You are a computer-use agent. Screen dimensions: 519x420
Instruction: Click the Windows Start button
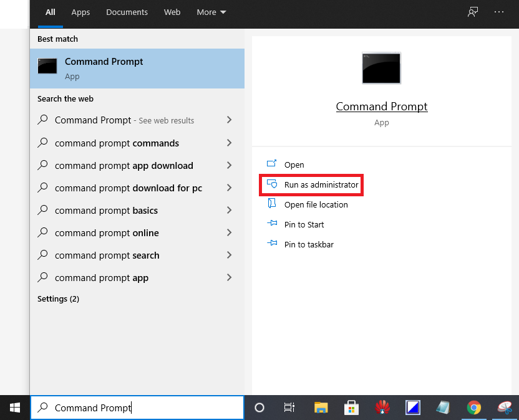15,408
